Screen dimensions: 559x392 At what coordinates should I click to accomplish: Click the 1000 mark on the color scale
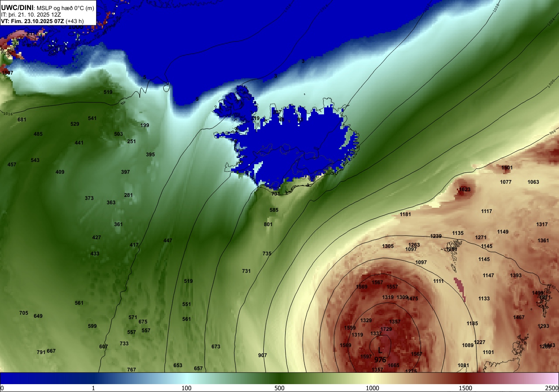click(x=372, y=388)
